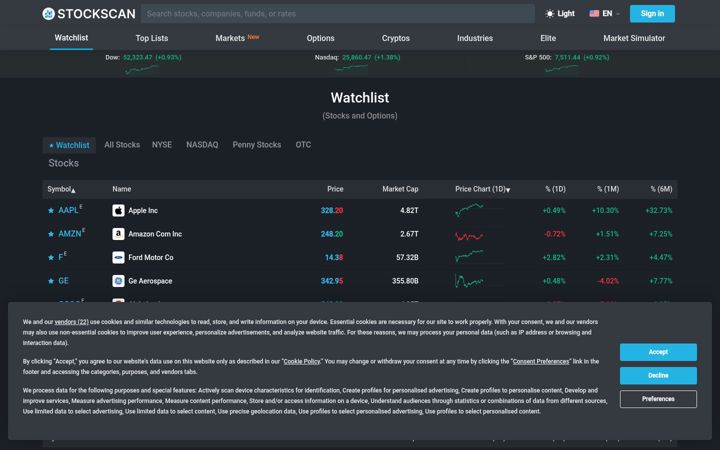Screen dimensions: 720x450
Task: Click Apple market cap 4.82T
Action: [409, 210]
